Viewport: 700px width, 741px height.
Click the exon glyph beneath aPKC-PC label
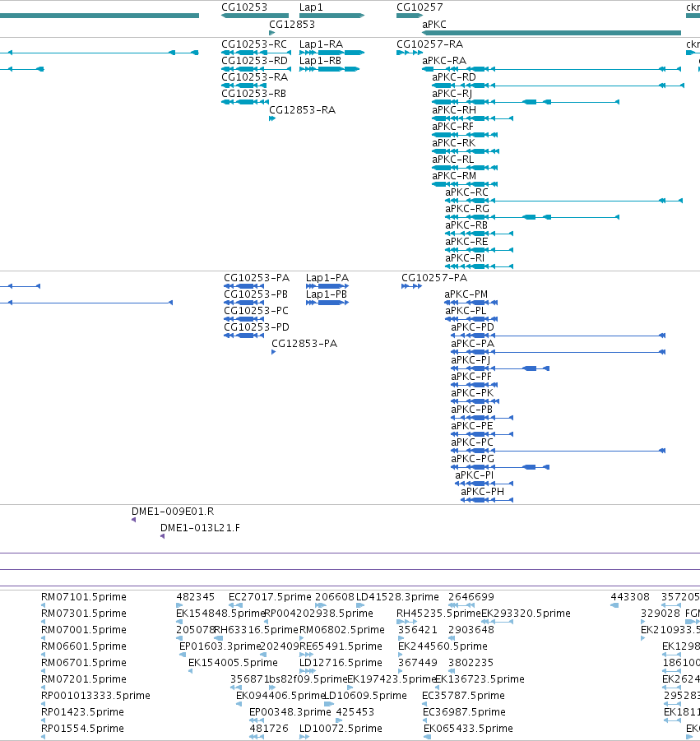559,451
